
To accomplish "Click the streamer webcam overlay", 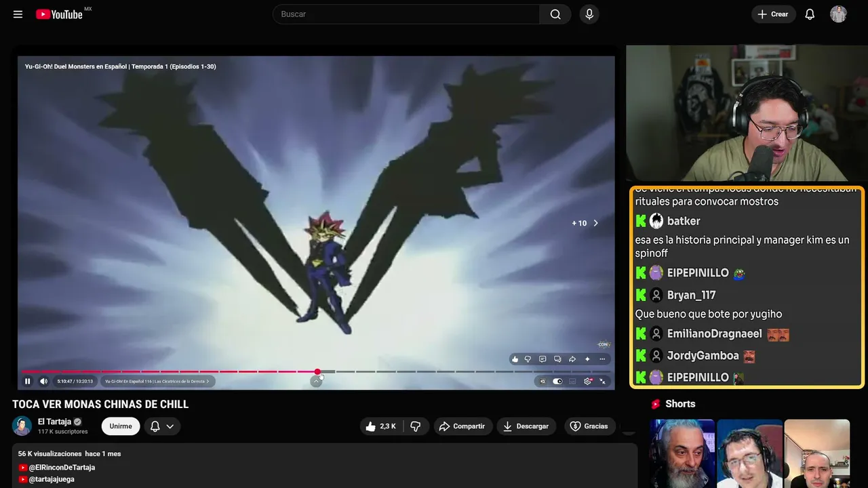I will click(x=747, y=113).
